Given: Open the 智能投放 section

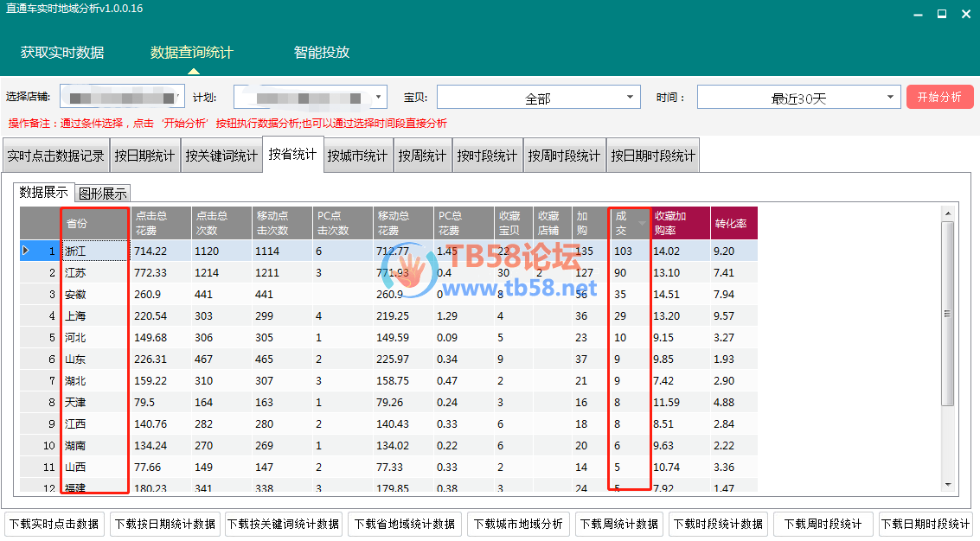Looking at the screenshot, I should pos(321,53).
